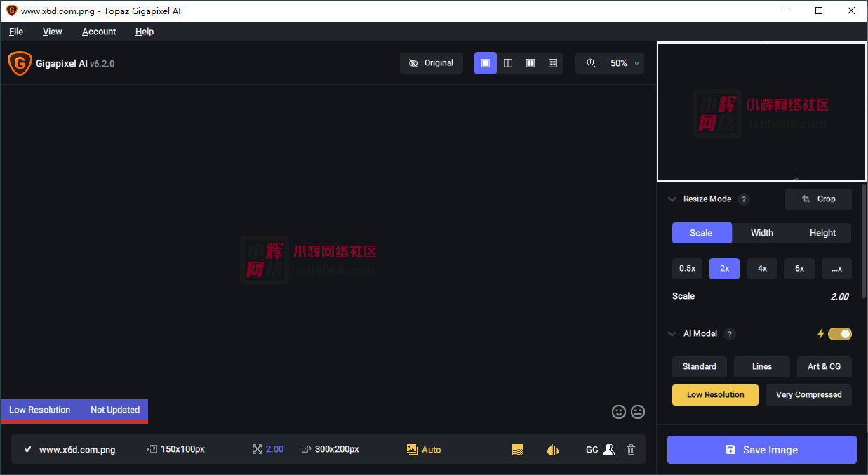Click the GC gamma correction indicator
The image size is (868, 475).
click(x=592, y=450)
